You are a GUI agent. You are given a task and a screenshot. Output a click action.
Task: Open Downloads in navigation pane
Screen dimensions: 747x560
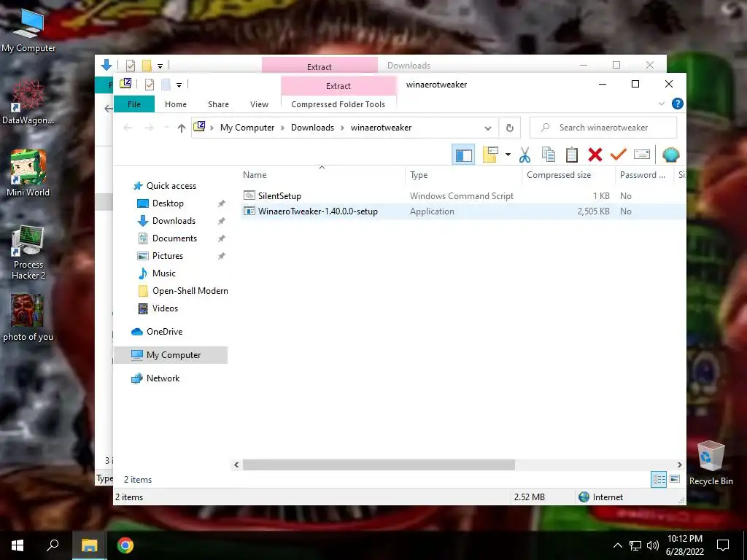point(174,221)
